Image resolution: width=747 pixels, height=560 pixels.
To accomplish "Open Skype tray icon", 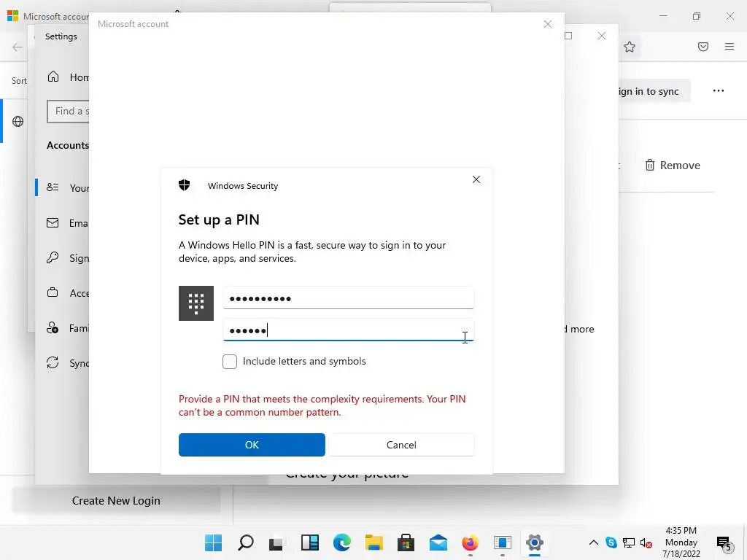I will click(611, 542).
